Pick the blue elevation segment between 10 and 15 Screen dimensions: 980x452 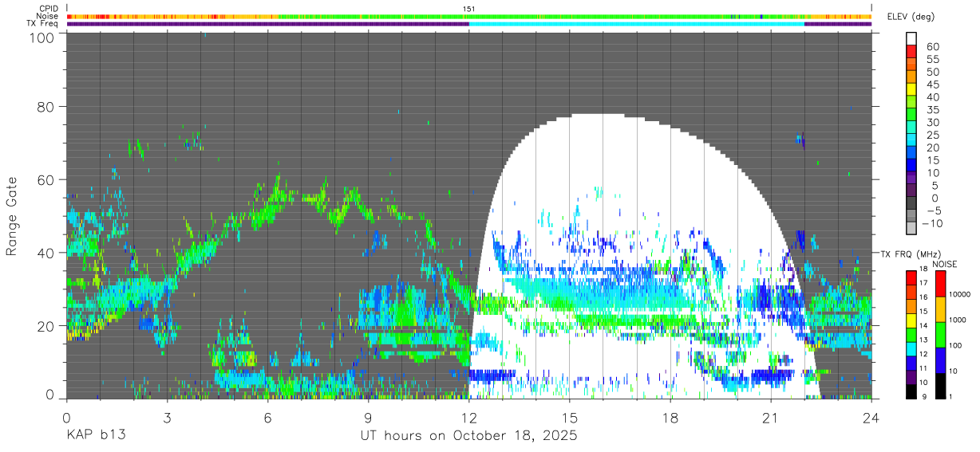tap(911, 165)
